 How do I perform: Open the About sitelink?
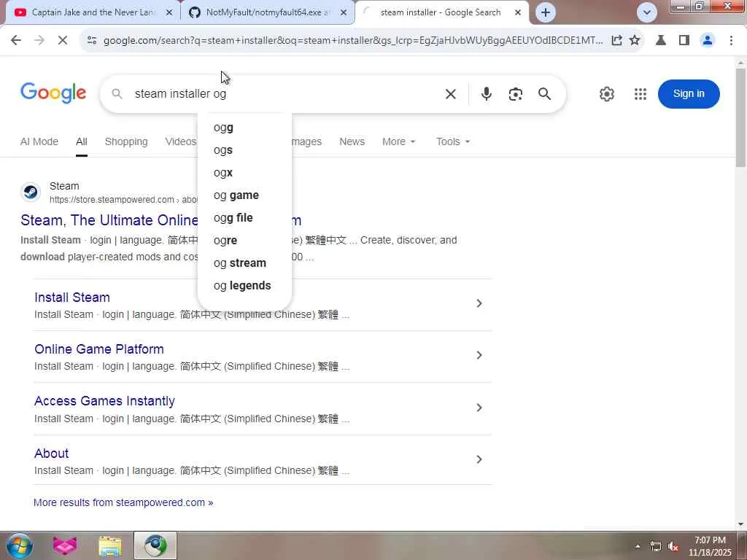(52, 454)
